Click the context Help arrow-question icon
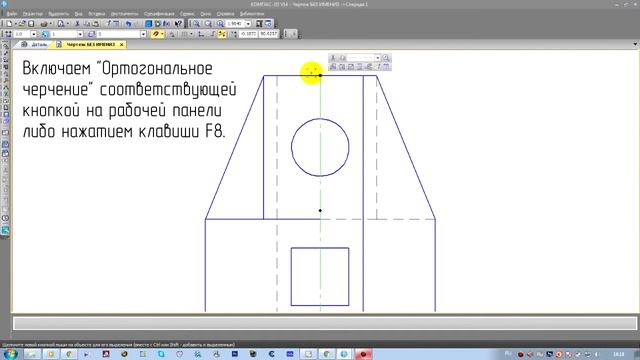Screen dimensions: 640x360 (x=178, y=24)
